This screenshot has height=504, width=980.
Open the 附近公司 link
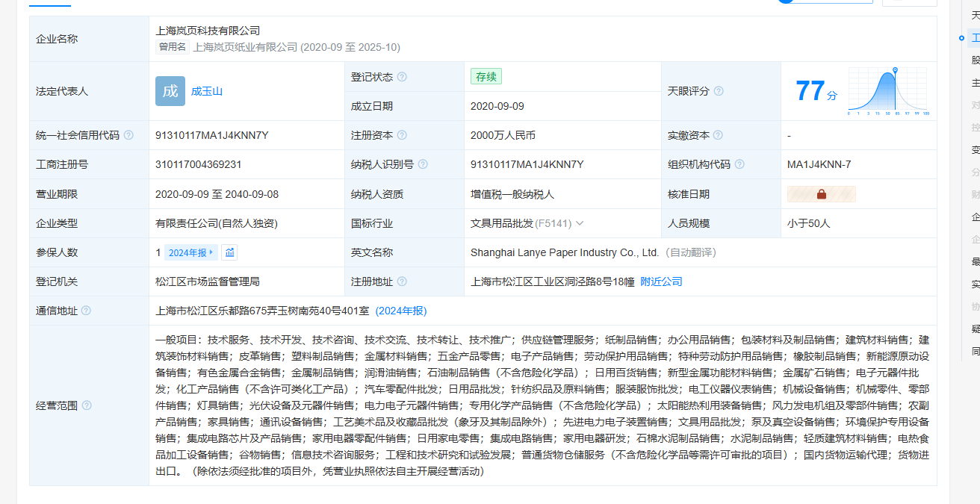(x=661, y=281)
